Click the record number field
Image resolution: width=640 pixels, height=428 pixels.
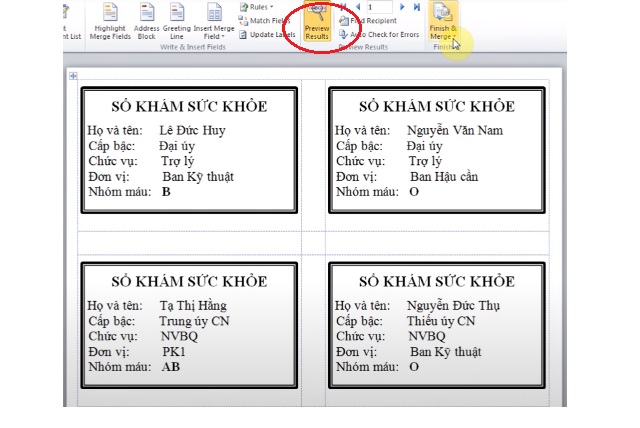coord(379,7)
